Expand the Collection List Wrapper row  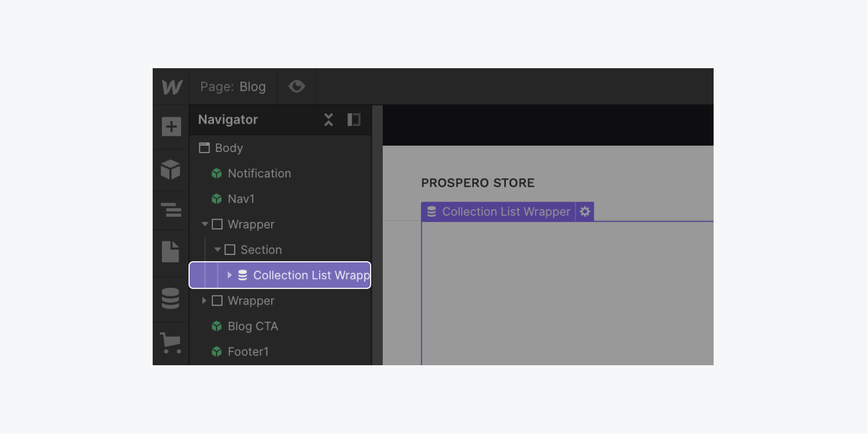coord(230,275)
